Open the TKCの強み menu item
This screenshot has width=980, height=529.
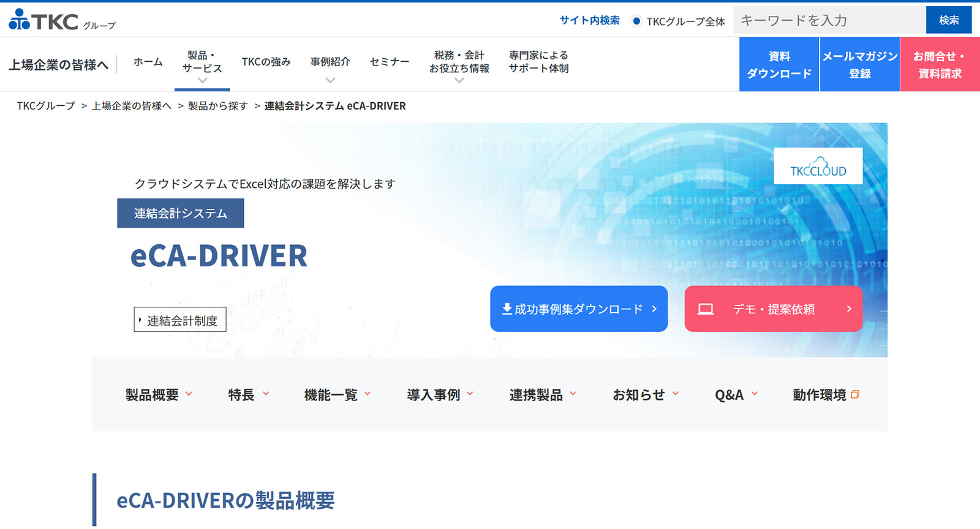coord(266,62)
